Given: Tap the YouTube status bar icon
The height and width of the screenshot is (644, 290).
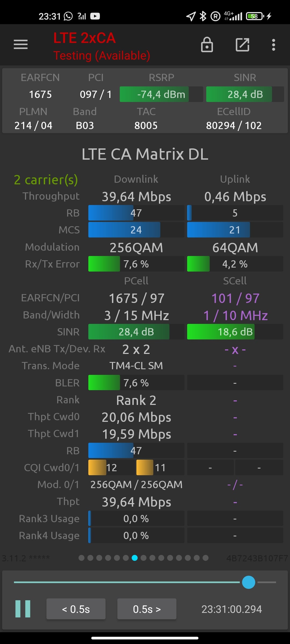Looking at the screenshot, I should pyautogui.click(x=95, y=16).
